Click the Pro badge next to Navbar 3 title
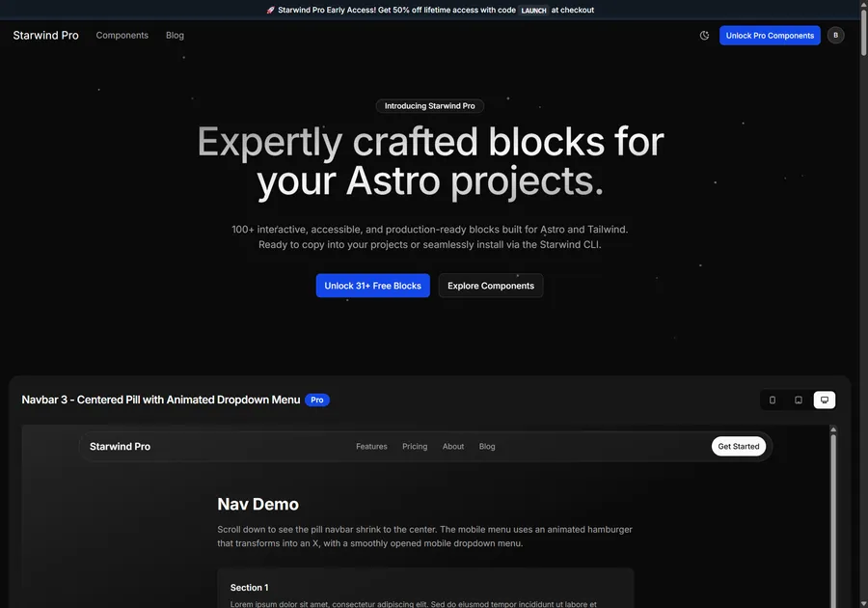 317,400
